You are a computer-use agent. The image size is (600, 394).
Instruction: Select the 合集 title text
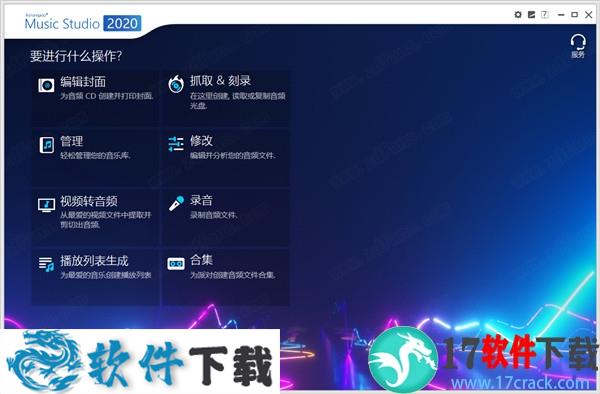tap(201, 260)
